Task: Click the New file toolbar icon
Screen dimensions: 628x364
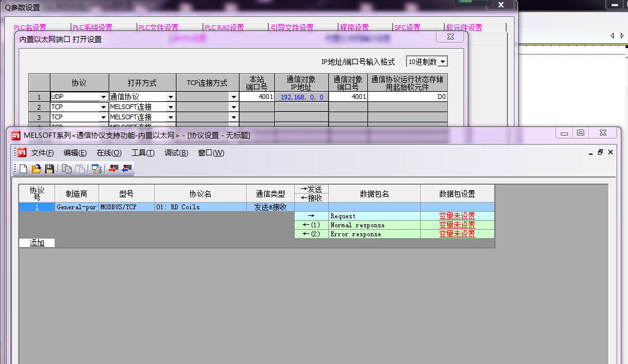Action: point(23,169)
